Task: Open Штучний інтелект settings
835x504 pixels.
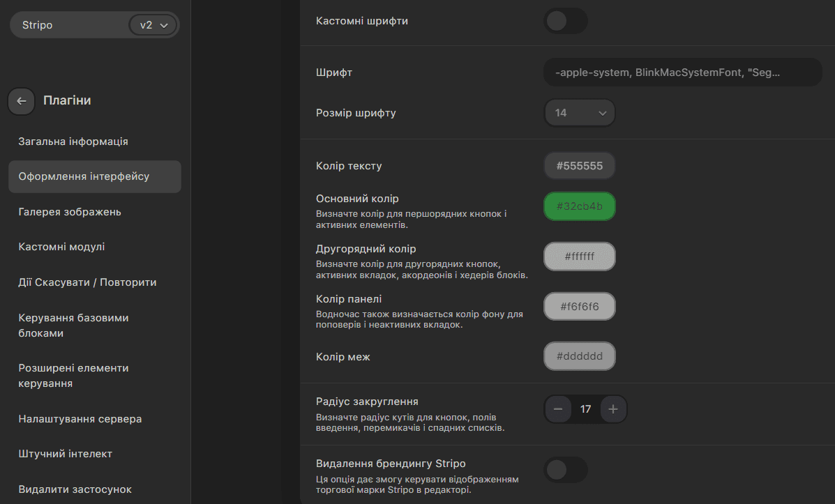Action: (66, 454)
